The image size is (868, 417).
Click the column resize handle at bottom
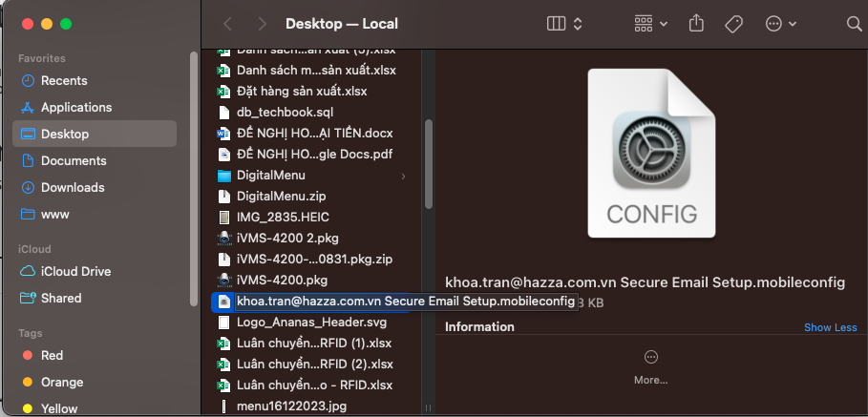pos(428,408)
